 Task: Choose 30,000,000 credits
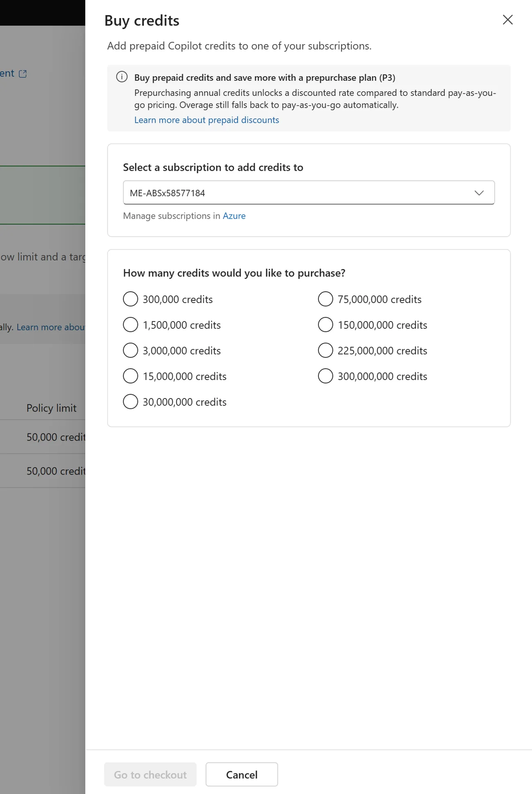pos(131,402)
